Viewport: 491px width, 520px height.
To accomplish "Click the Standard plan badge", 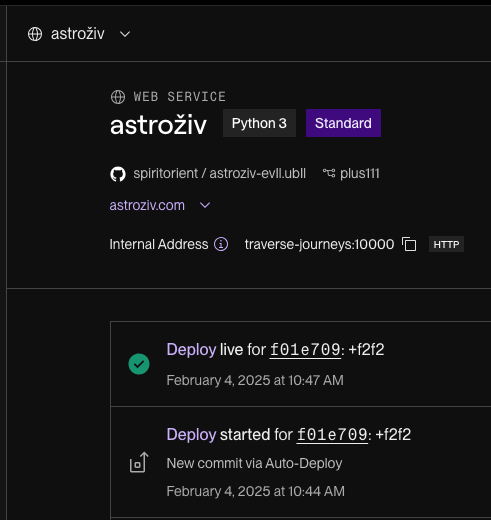I will (x=343, y=123).
